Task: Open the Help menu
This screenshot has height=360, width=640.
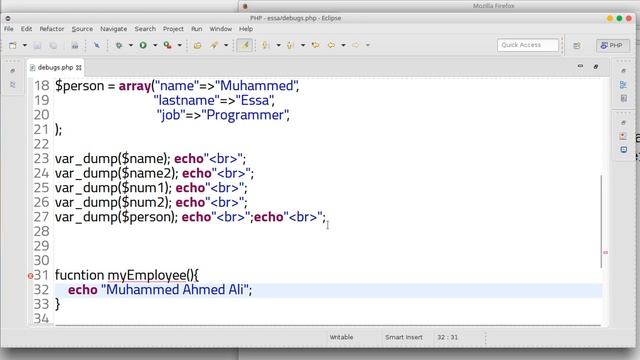Action: pyautogui.click(x=246, y=29)
